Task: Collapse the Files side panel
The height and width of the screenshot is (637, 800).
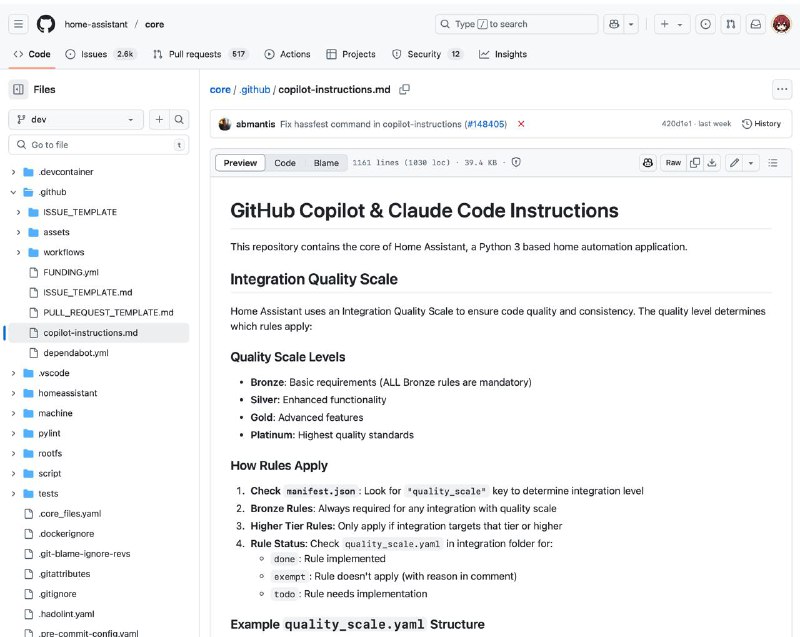Action: coord(18,89)
